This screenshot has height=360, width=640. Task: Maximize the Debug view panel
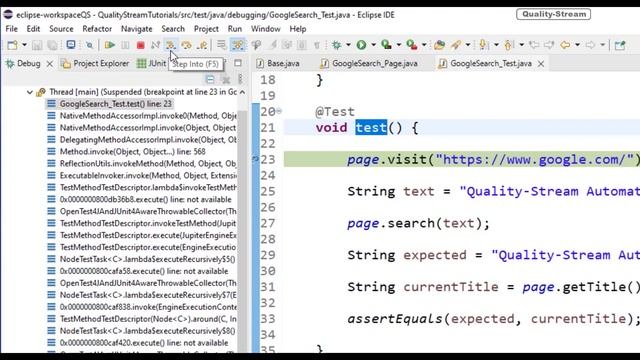[238, 63]
